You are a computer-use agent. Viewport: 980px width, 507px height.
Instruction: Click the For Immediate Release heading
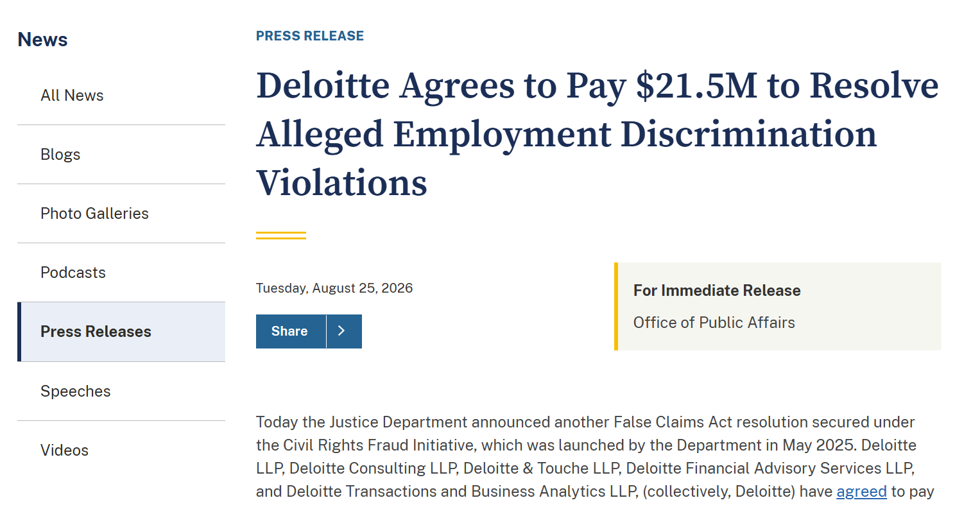pyautogui.click(x=717, y=291)
